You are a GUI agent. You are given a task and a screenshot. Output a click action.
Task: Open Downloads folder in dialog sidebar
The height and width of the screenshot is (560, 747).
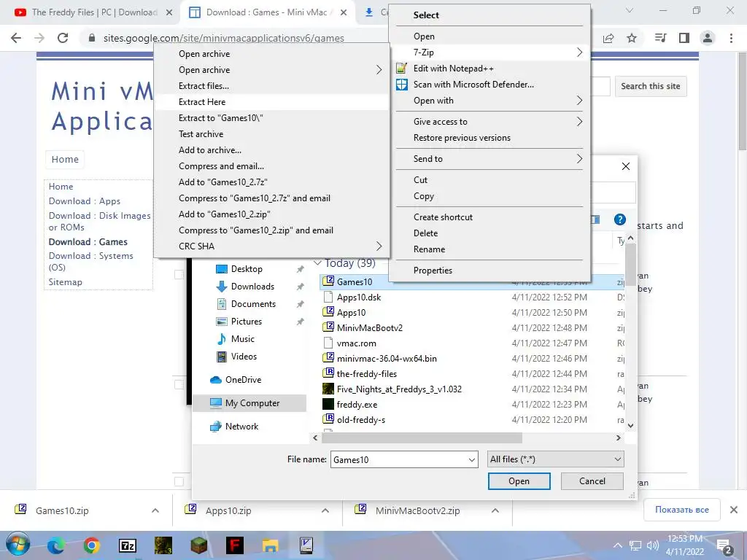252,287
